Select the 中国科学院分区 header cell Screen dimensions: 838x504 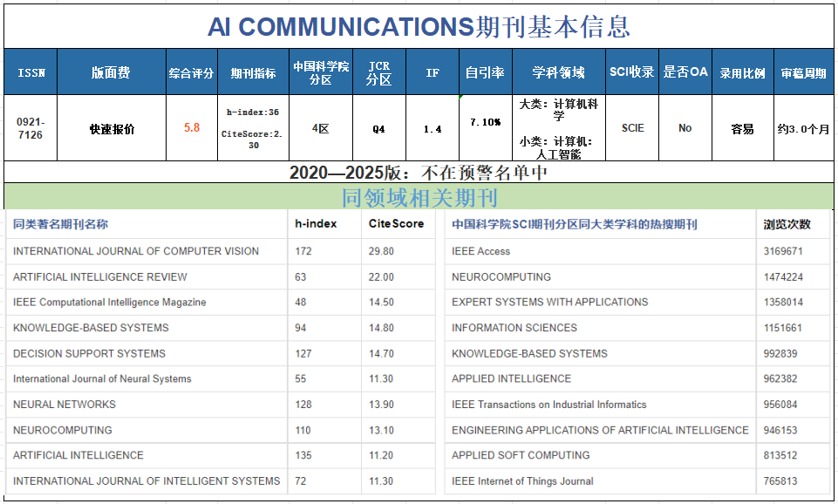point(321,72)
